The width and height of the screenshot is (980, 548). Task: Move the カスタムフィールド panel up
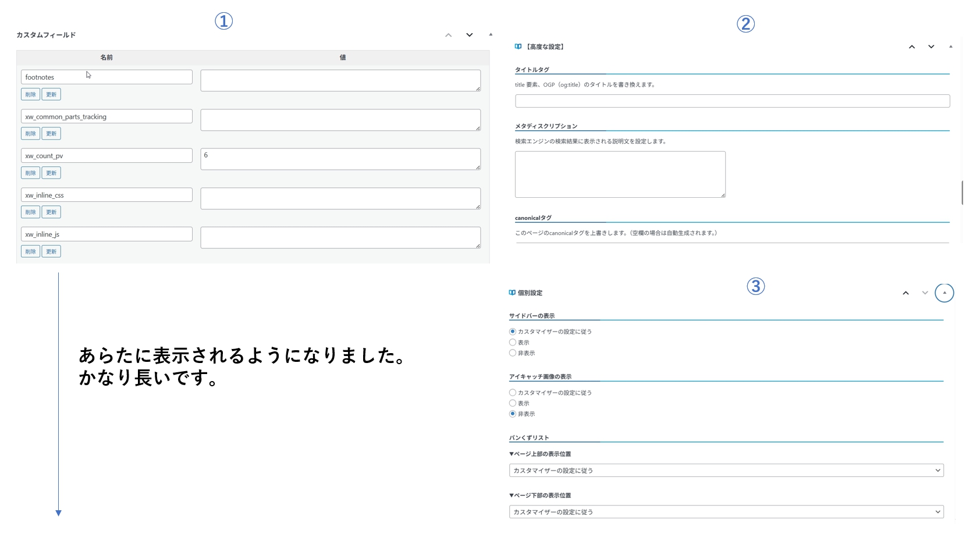point(448,35)
